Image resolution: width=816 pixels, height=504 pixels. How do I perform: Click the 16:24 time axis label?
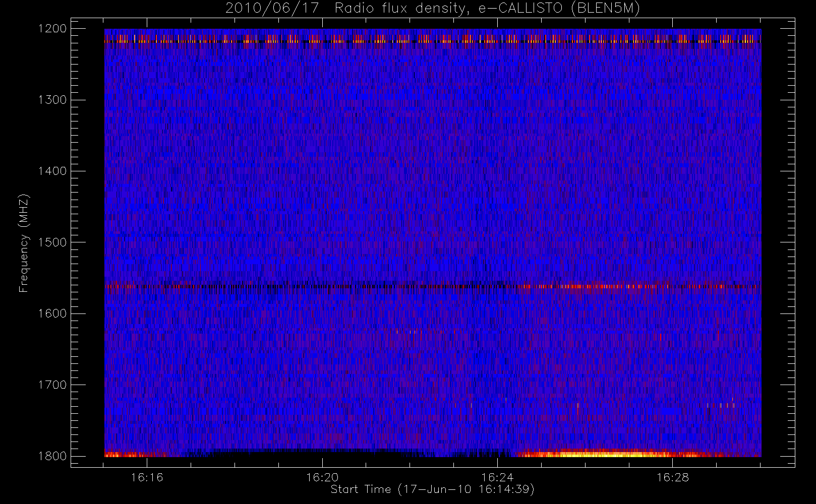coord(497,477)
